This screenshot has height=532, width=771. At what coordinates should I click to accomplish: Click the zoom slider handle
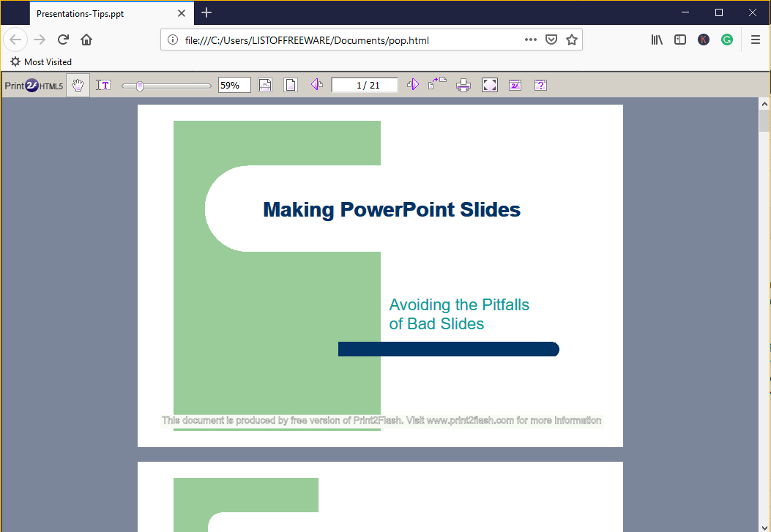pyautogui.click(x=140, y=86)
